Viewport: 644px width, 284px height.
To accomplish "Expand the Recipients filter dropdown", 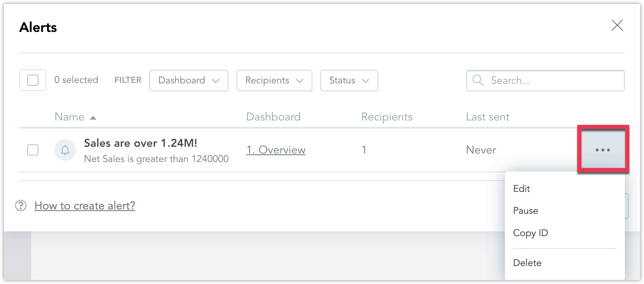I will [274, 80].
